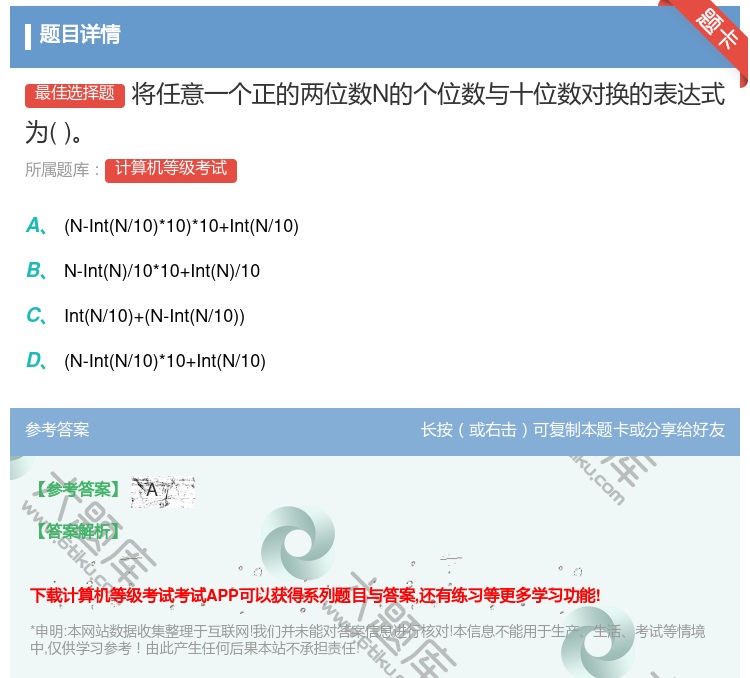The width and height of the screenshot is (750, 678).
Task: Click the 参考答案 section heading
Action: coord(57,430)
